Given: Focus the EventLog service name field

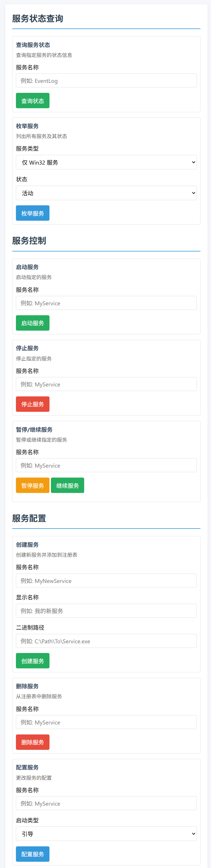Looking at the screenshot, I should click(106, 81).
